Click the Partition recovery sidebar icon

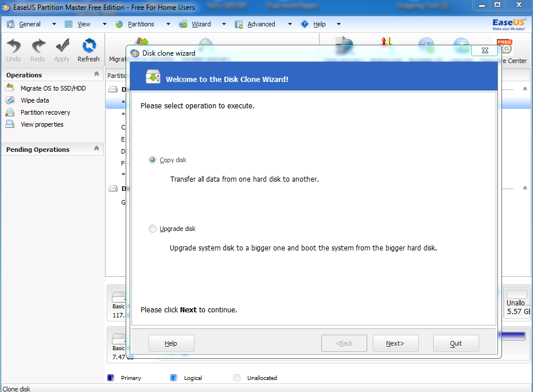coord(10,112)
